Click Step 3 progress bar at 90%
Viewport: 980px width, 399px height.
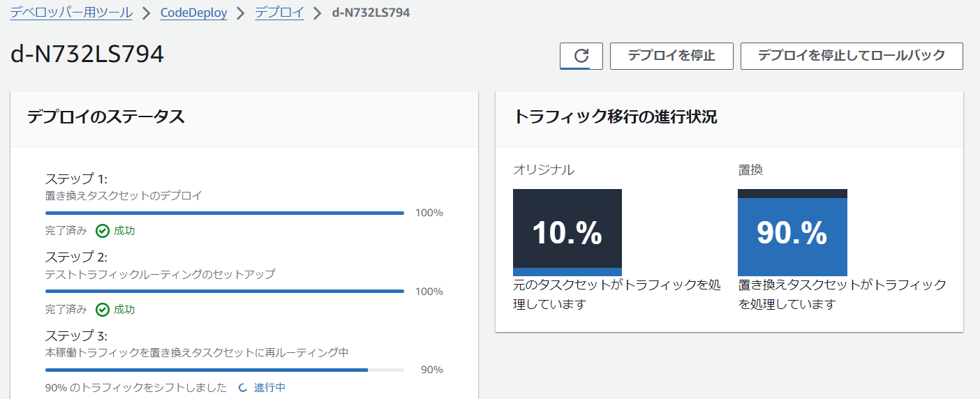pyautogui.click(x=225, y=370)
